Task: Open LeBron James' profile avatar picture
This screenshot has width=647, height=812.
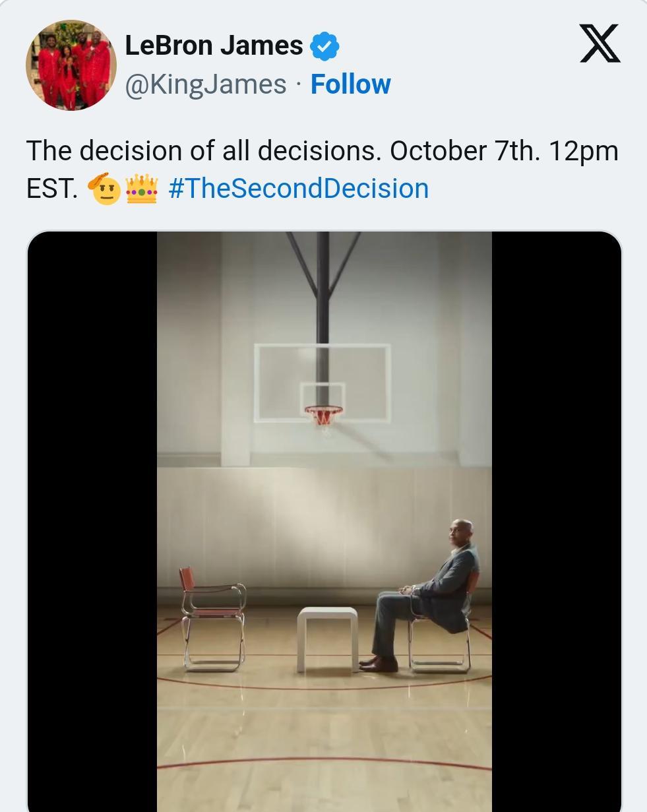Action: 71,65
